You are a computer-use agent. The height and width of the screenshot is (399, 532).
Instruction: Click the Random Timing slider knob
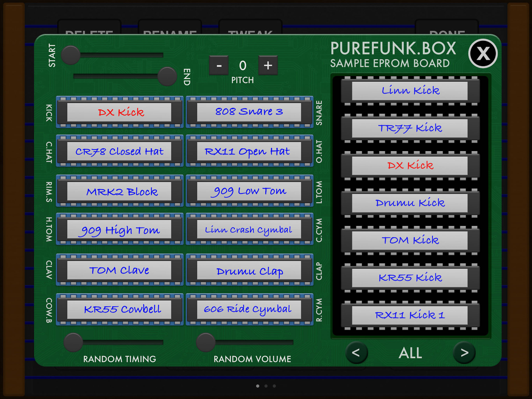[73, 342]
